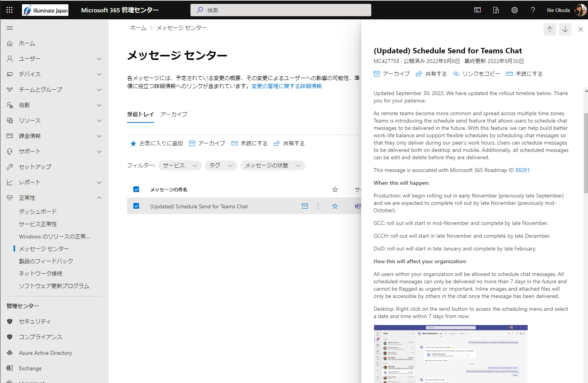The width and height of the screenshot is (588, 383).
Task: Open the サービス filter dropdown
Action: tap(180, 165)
